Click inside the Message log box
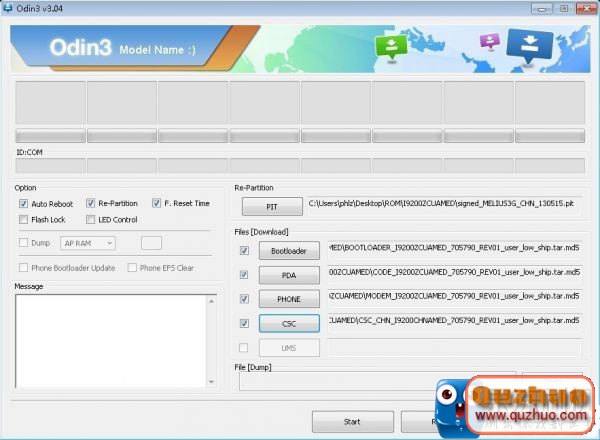The height and width of the screenshot is (440, 600). coord(111,341)
